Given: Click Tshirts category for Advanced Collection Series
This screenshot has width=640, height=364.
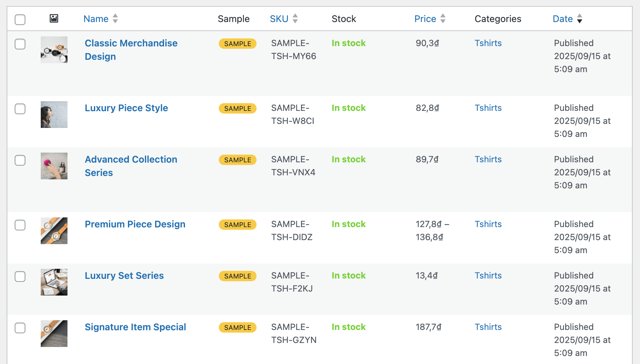Looking at the screenshot, I should click(488, 159).
